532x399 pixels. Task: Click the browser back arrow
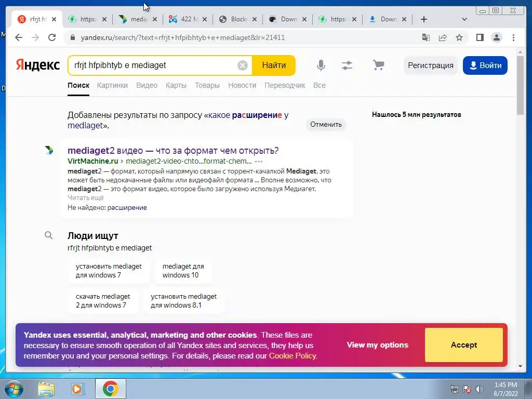(x=19, y=37)
